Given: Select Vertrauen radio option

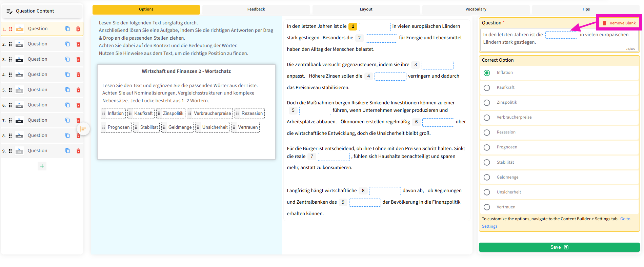Looking at the screenshot, I should (x=487, y=207).
